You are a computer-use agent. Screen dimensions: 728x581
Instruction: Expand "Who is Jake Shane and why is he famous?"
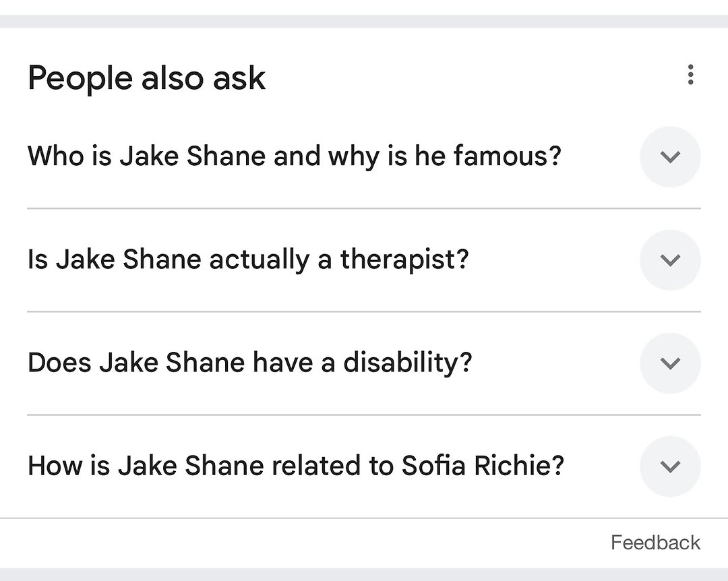[x=294, y=157]
